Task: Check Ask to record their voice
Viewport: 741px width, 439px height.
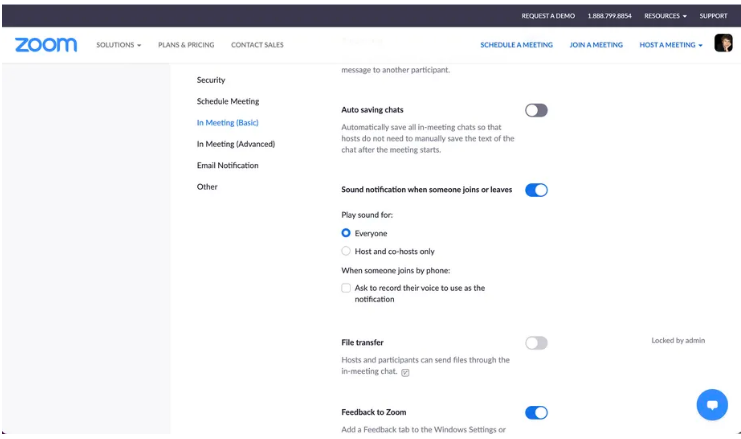Action: pyautogui.click(x=346, y=288)
